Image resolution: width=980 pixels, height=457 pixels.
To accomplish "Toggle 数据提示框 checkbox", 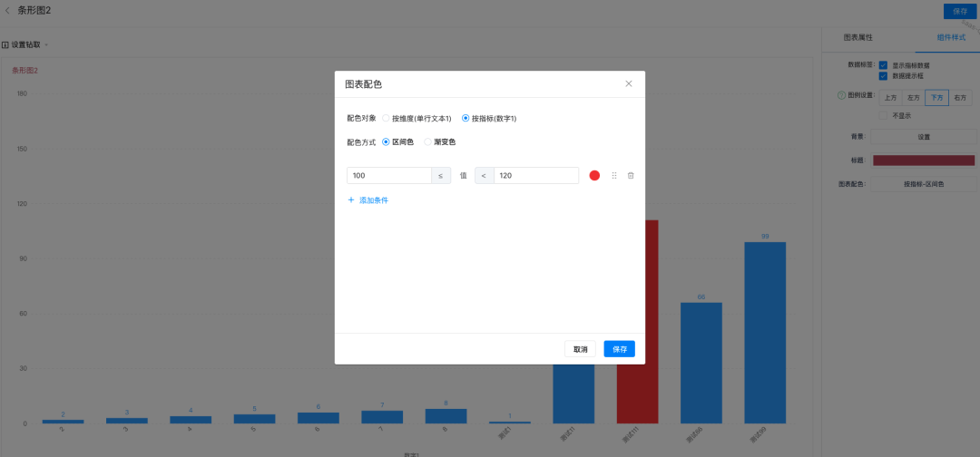I will click(x=883, y=75).
